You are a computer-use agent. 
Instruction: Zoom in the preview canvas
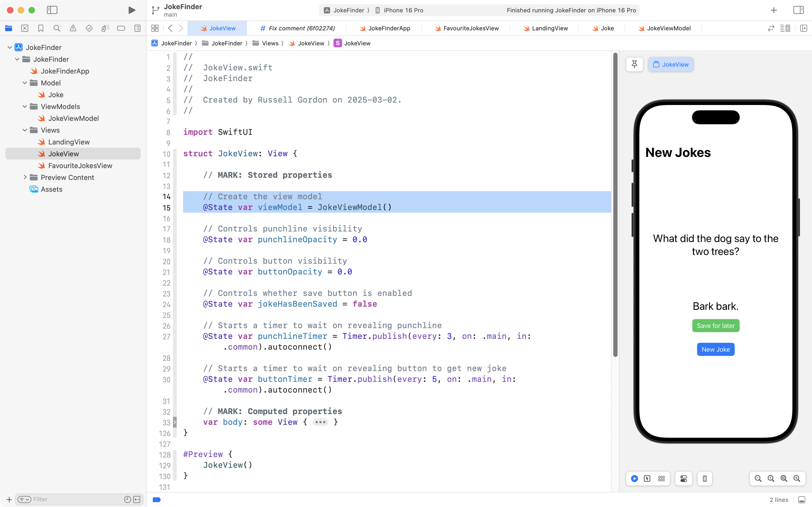pyautogui.click(x=797, y=479)
